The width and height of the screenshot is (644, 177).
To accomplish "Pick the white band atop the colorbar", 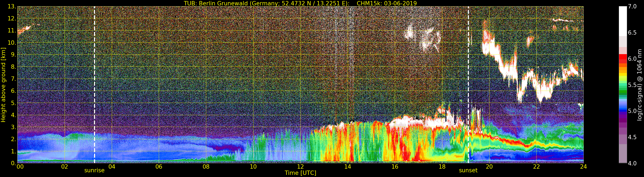I will coord(623,20).
